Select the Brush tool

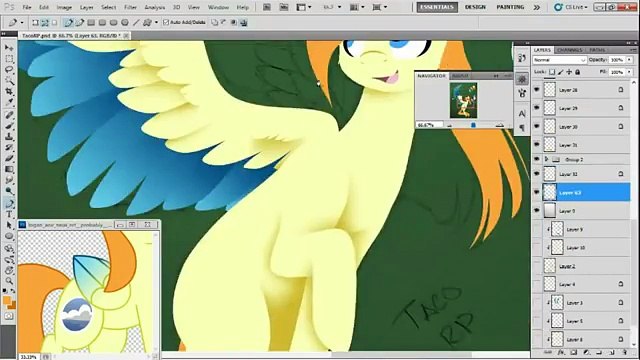tap(9, 126)
